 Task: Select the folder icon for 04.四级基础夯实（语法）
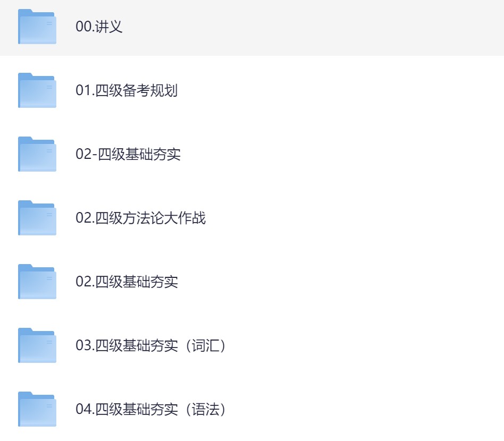(x=37, y=409)
